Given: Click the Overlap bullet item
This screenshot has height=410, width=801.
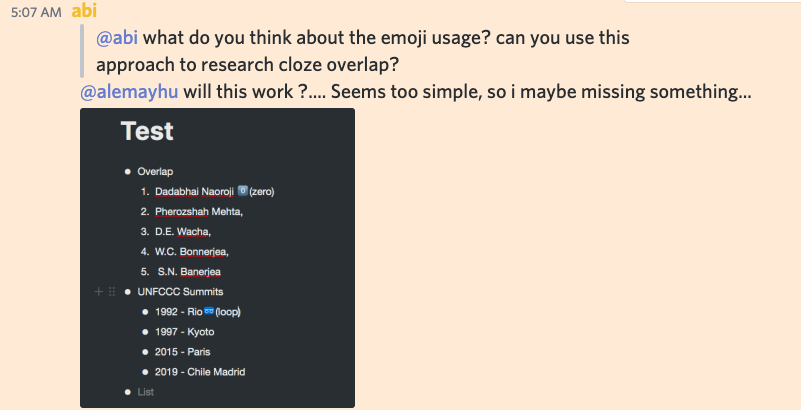Looking at the screenshot, I should point(155,172).
